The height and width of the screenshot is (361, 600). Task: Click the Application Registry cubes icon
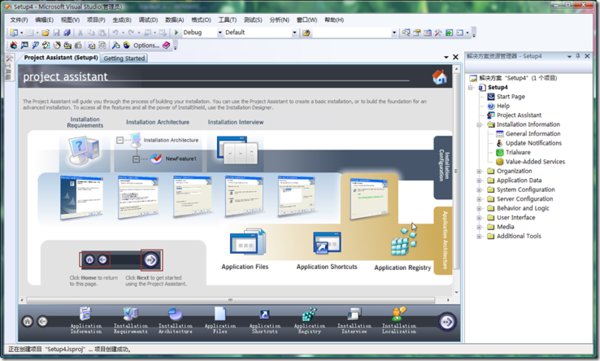click(x=403, y=242)
